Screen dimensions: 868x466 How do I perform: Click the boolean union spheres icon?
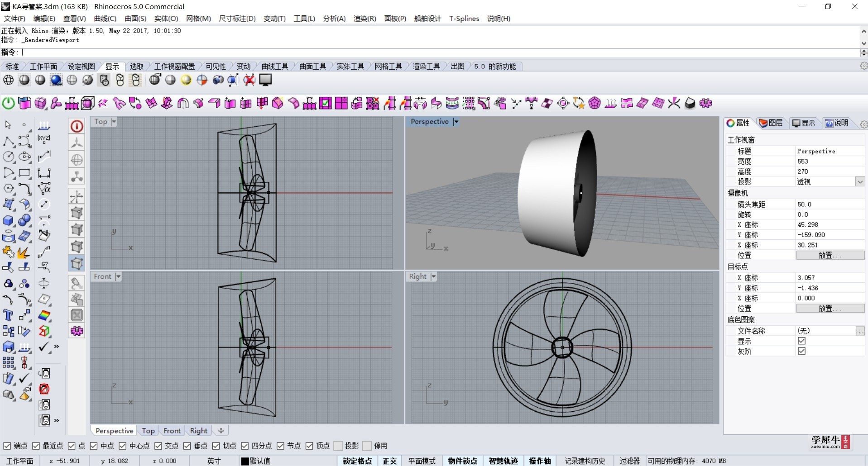[x=24, y=220]
